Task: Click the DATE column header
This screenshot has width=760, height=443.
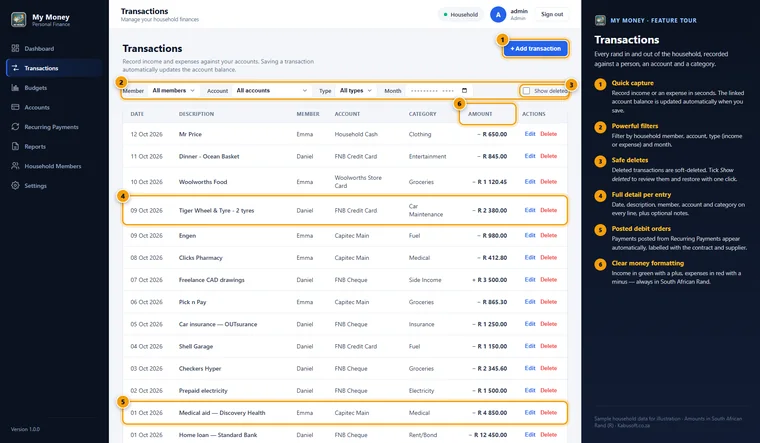Action: pyautogui.click(x=137, y=114)
